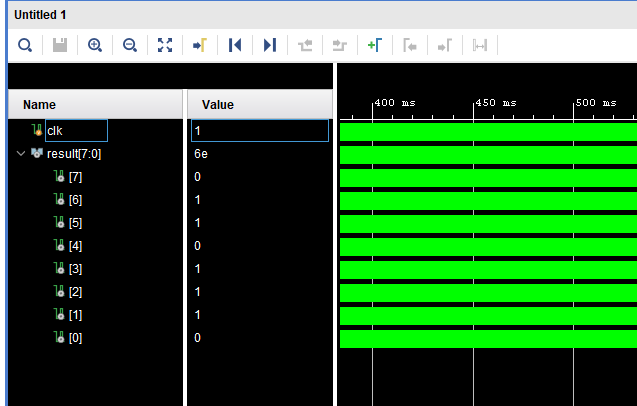Click the Value column header
Screen dimensions: 637x406
click(x=260, y=104)
